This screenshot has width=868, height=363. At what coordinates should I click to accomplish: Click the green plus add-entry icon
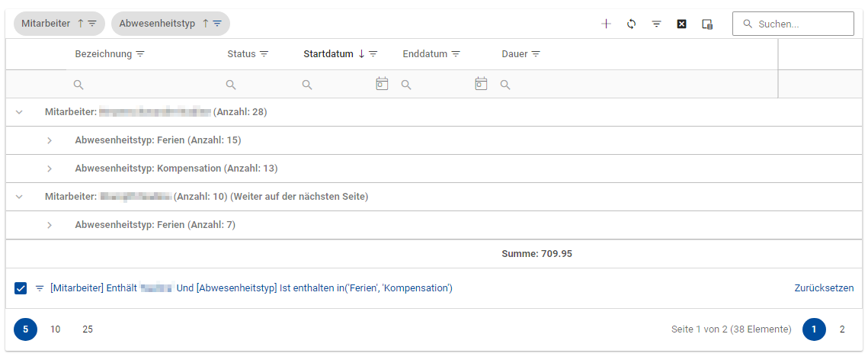coord(606,24)
